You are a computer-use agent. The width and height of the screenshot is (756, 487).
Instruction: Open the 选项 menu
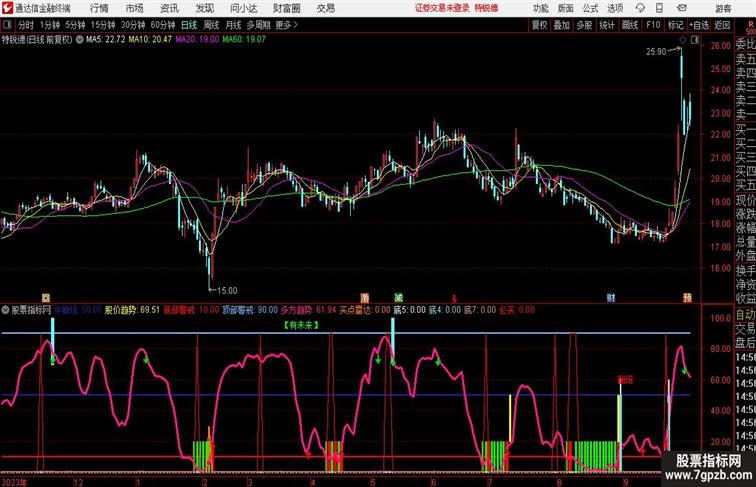tap(615, 8)
